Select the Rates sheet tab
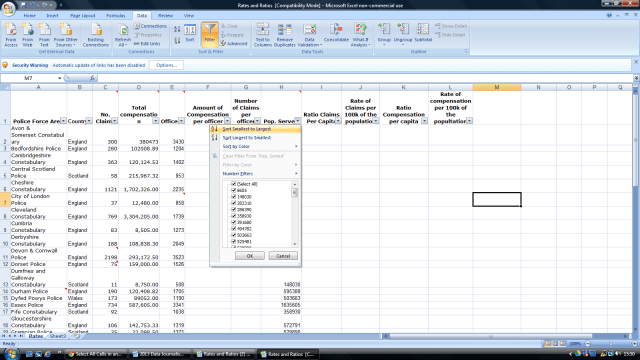 [36, 336]
